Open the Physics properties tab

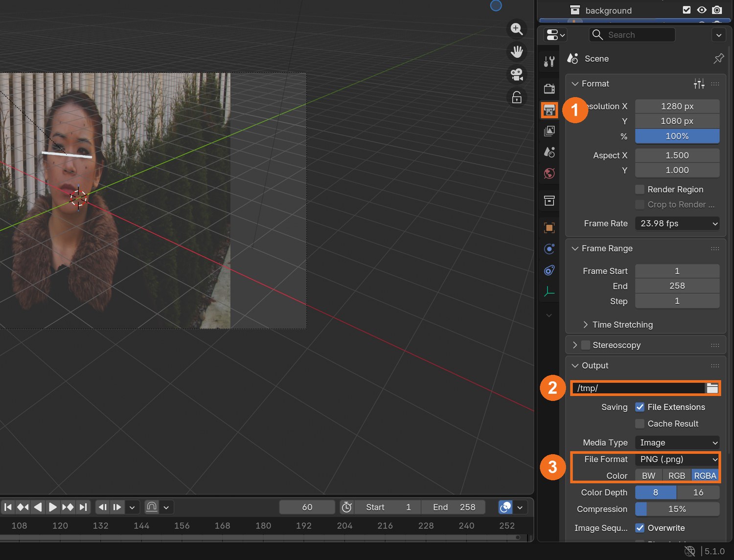point(549,249)
